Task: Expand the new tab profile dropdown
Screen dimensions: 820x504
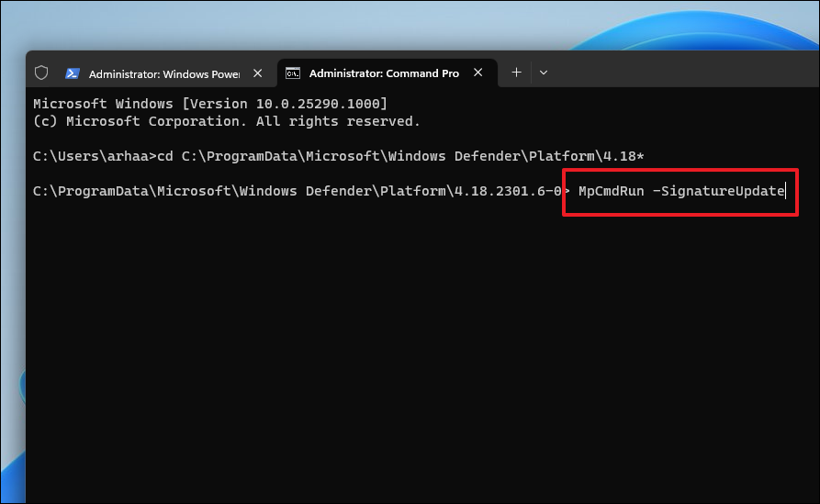Action: pyautogui.click(x=544, y=73)
